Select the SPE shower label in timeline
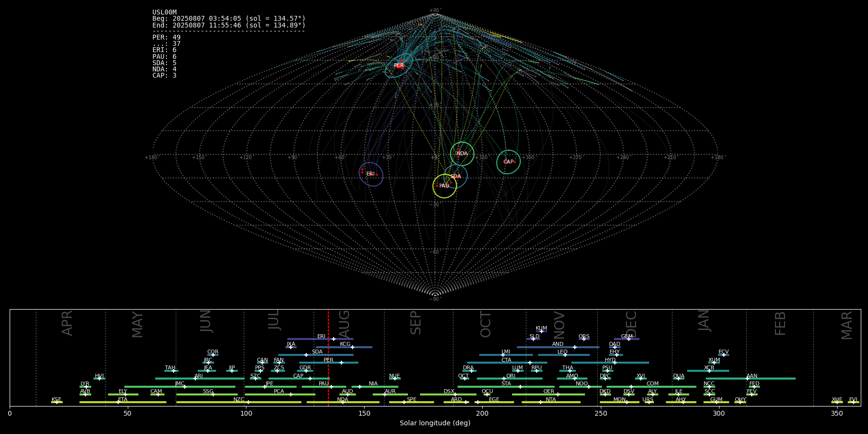The width and height of the screenshot is (868, 434). (411, 400)
